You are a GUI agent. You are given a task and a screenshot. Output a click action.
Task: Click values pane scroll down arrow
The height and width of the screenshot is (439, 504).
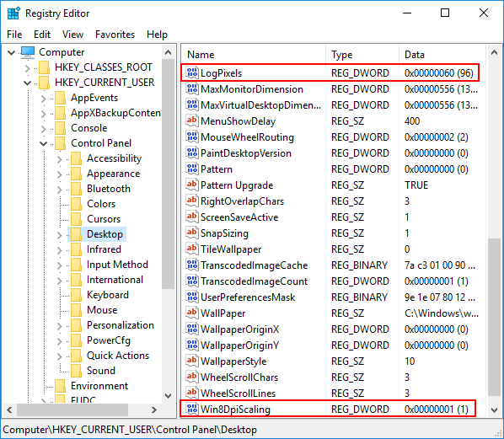point(495,410)
